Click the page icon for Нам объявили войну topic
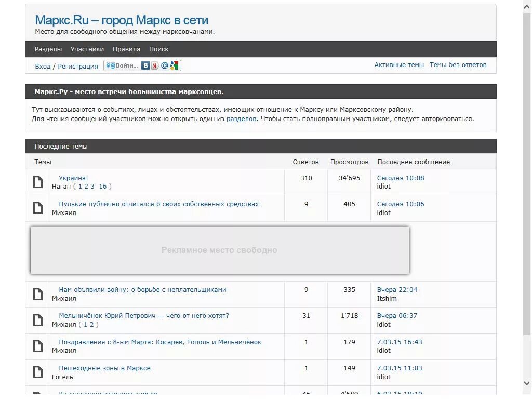 (x=38, y=294)
